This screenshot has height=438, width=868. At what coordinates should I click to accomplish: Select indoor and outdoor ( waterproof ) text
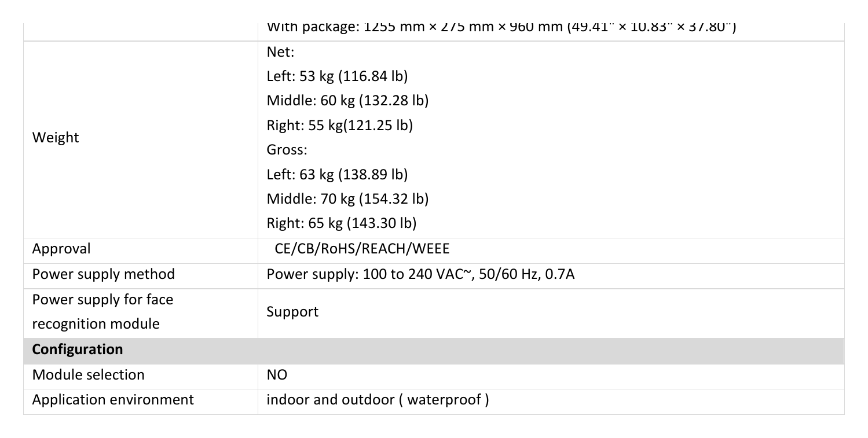378,400
